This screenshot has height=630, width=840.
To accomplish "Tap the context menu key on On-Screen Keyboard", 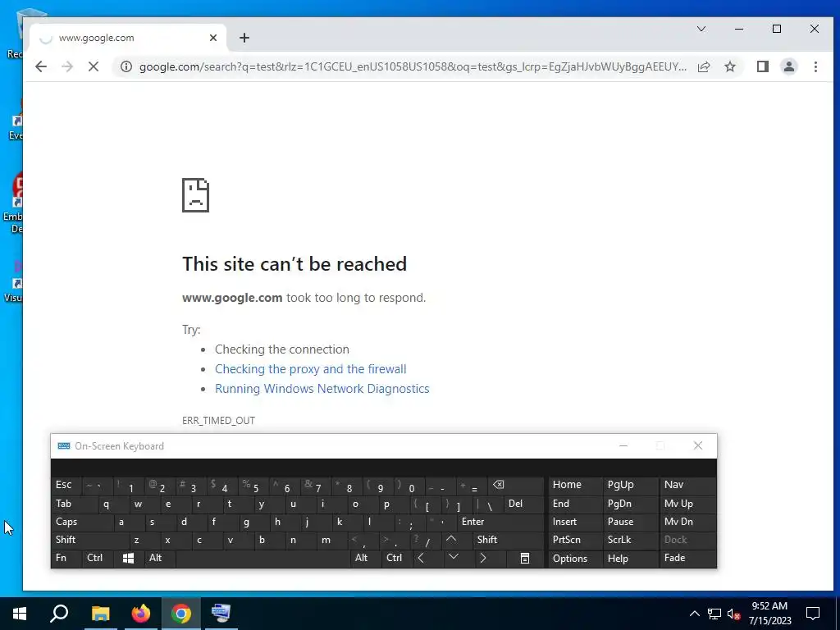I will tap(524, 558).
